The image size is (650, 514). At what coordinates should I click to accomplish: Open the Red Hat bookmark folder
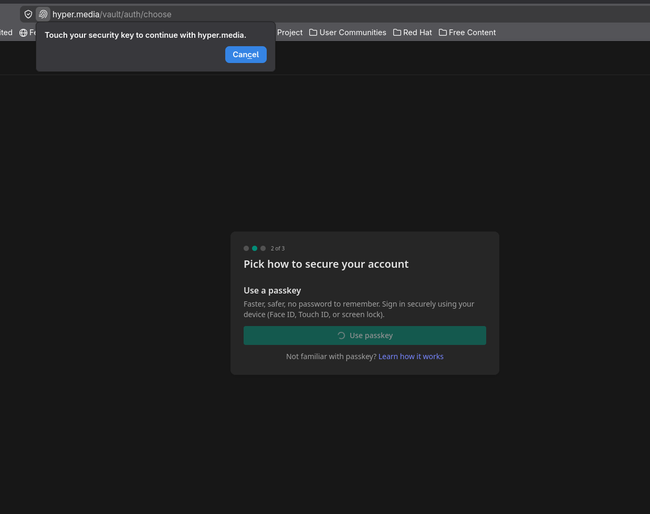(x=412, y=32)
